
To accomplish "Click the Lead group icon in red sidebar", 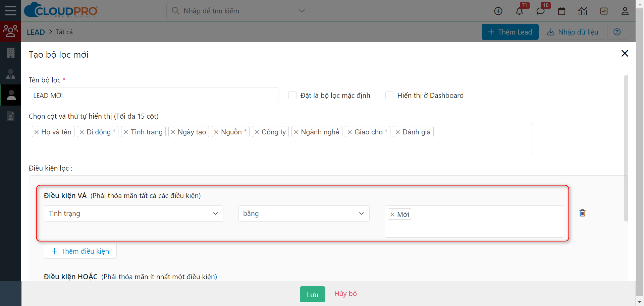I will tap(10, 31).
